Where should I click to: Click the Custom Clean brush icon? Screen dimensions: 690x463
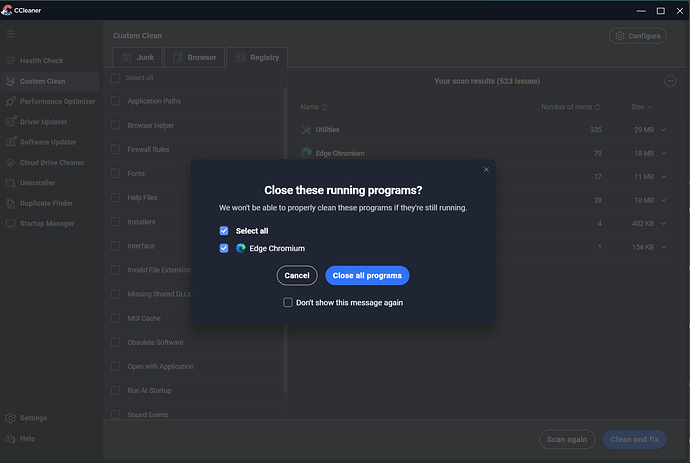pos(11,81)
